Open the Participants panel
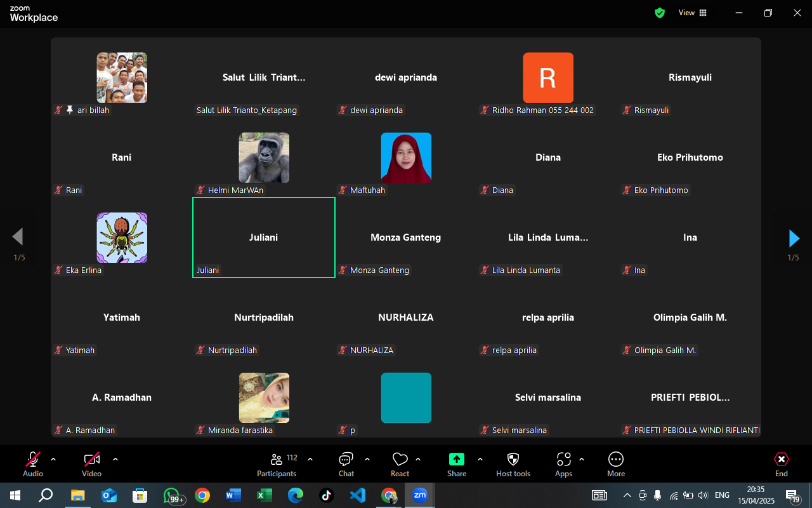Image resolution: width=812 pixels, height=508 pixels. [277, 464]
